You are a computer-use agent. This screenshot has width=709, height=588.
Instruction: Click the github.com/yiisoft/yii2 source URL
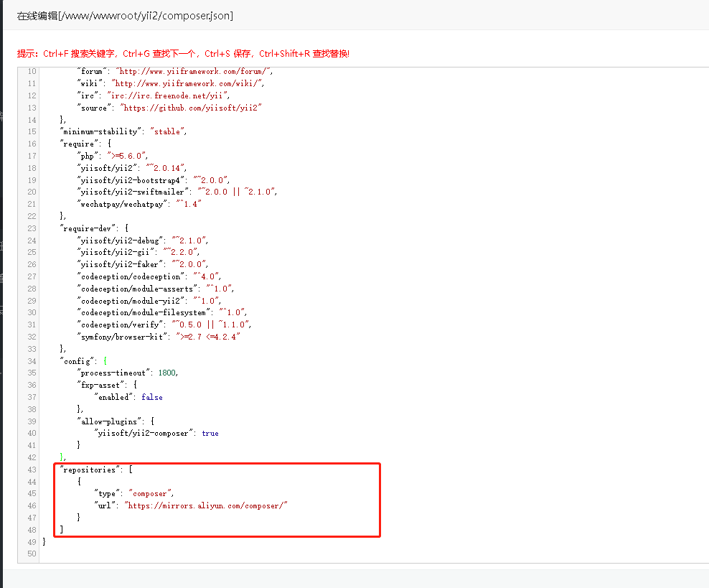click(x=192, y=107)
